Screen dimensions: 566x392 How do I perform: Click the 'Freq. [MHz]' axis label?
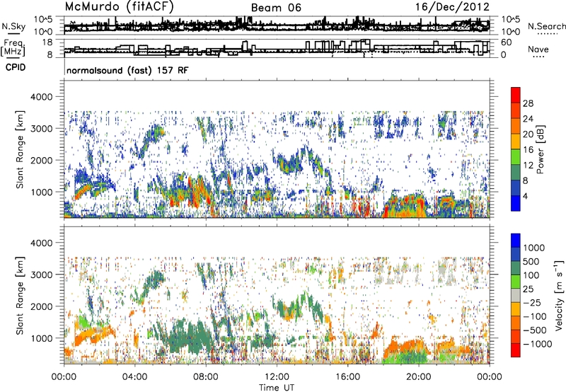13,48
